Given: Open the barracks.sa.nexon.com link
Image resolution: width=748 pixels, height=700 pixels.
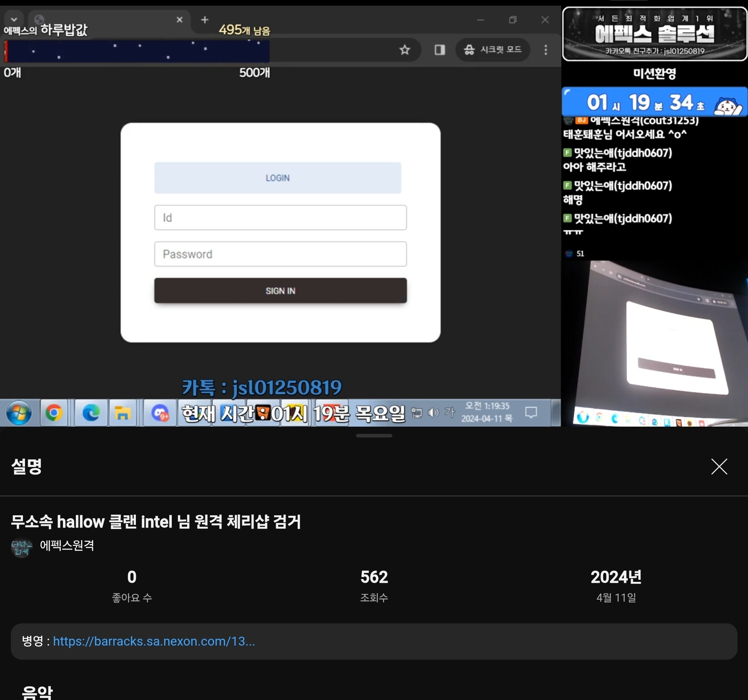Looking at the screenshot, I should click(154, 641).
